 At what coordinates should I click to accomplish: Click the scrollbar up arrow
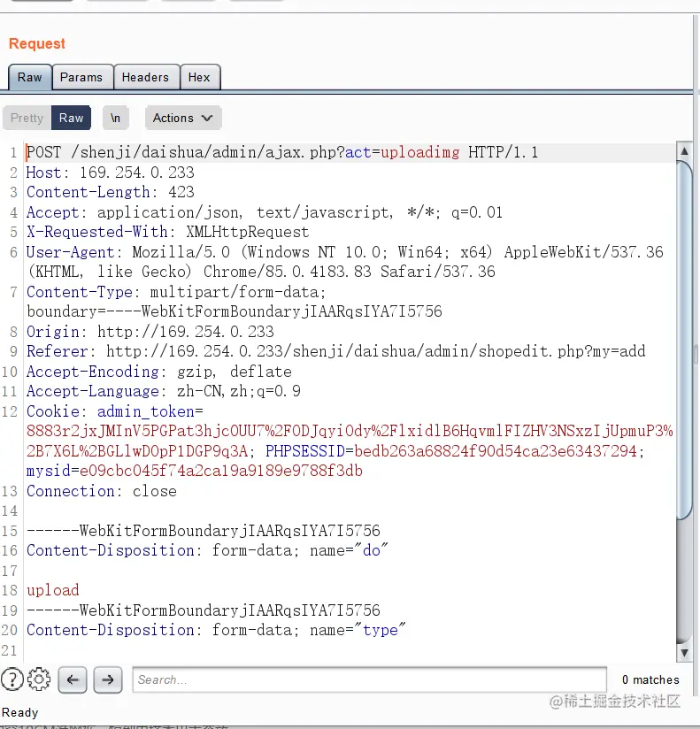[684, 151]
